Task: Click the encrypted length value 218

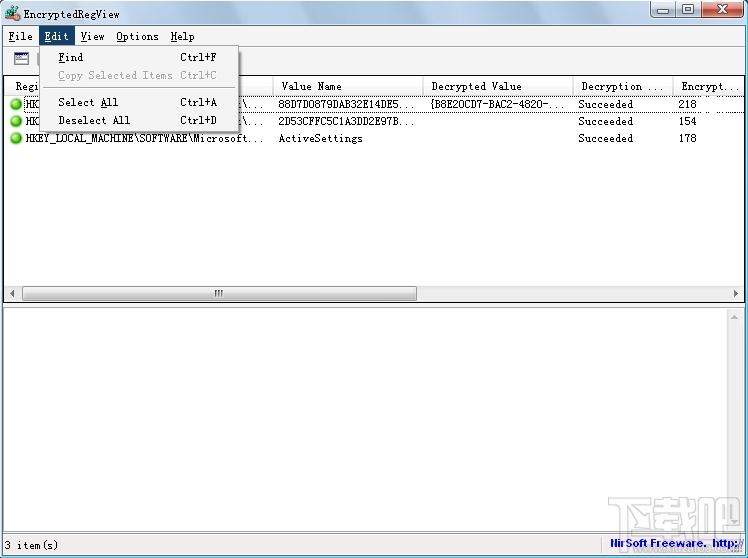Action: 687,104
